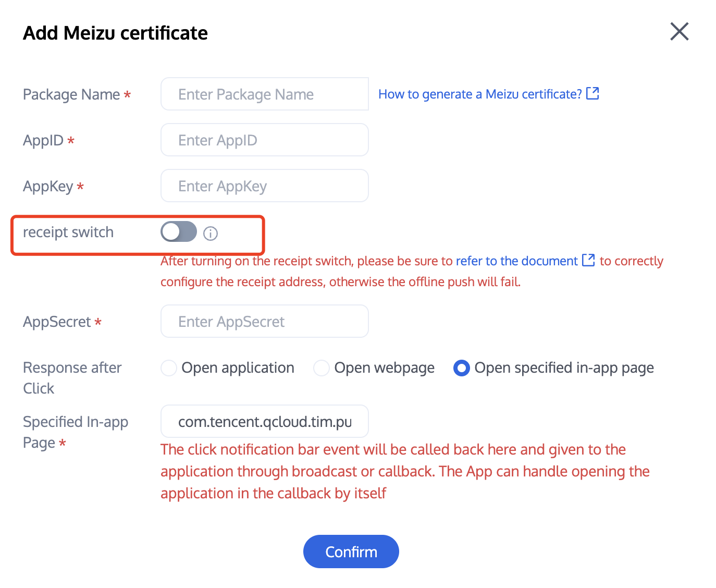
Task: Click the info icon beside receipt switch
Action: point(211,234)
